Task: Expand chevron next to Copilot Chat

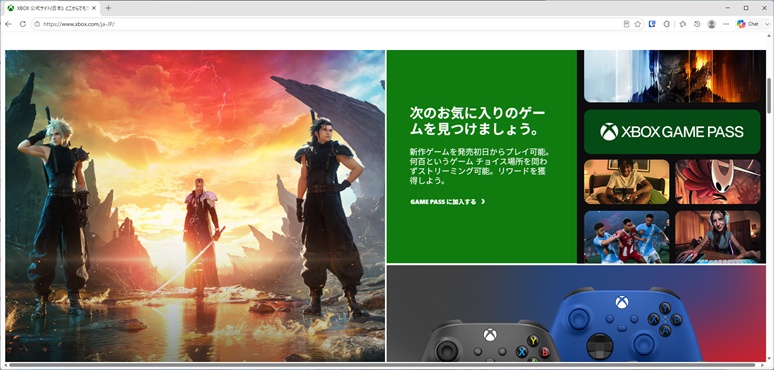Action: (767, 24)
